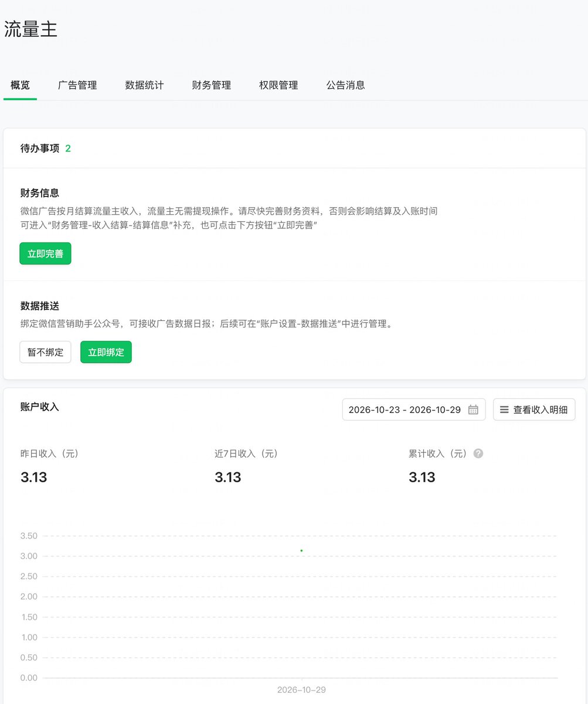588x704 pixels.
Task: Select the 权限管理 tab
Action: click(x=278, y=85)
